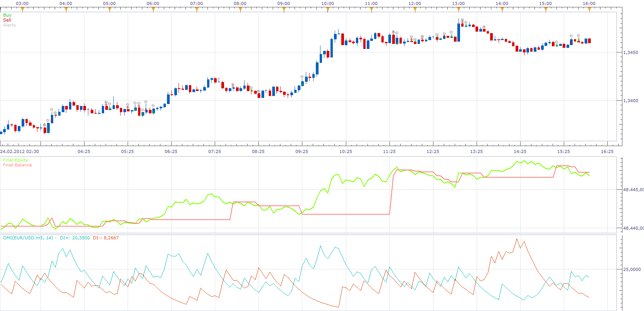Screen dimensions: 644x311
Task: Pick the orange marker under 08:00
Action: [x=240, y=10]
